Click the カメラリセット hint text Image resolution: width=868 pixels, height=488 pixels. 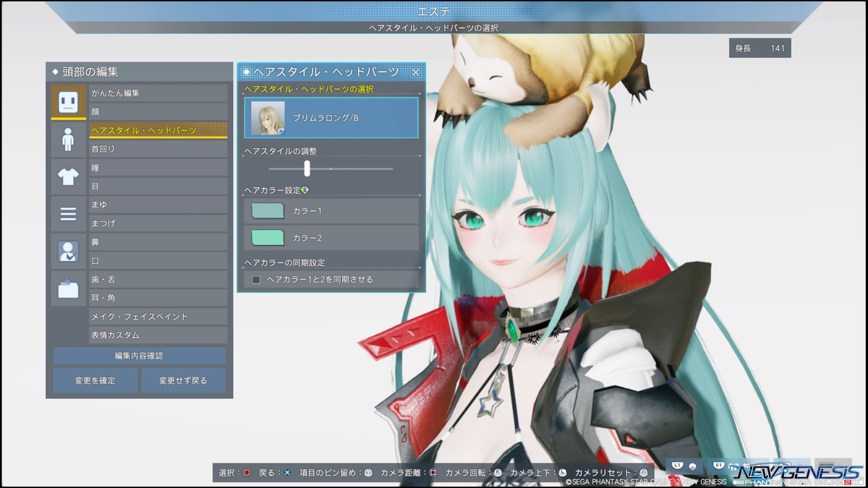click(604, 473)
